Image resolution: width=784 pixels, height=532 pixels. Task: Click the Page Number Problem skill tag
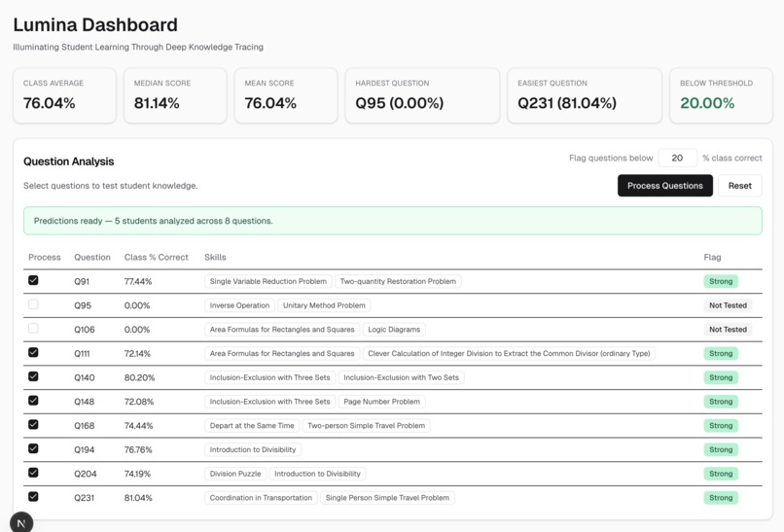pos(382,402)
